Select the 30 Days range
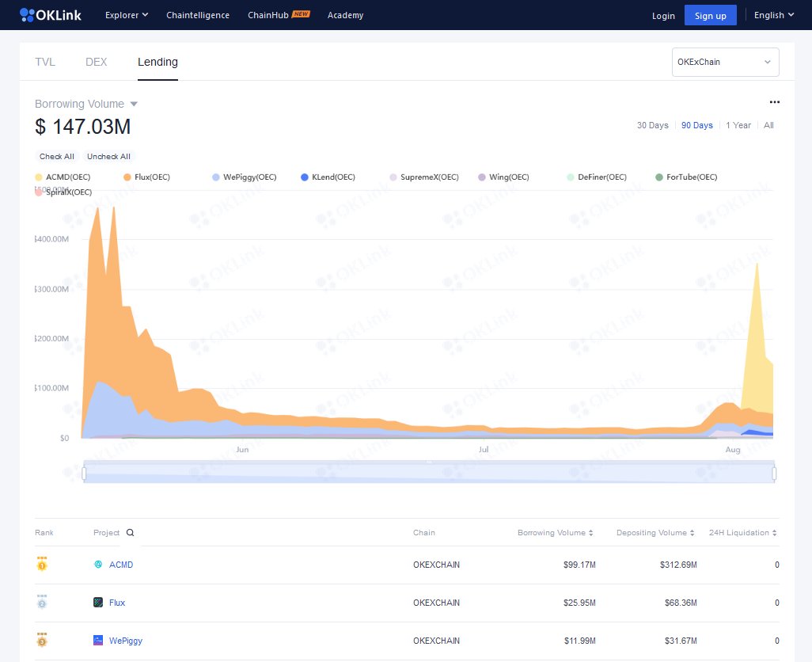 [x=652, y=125]
